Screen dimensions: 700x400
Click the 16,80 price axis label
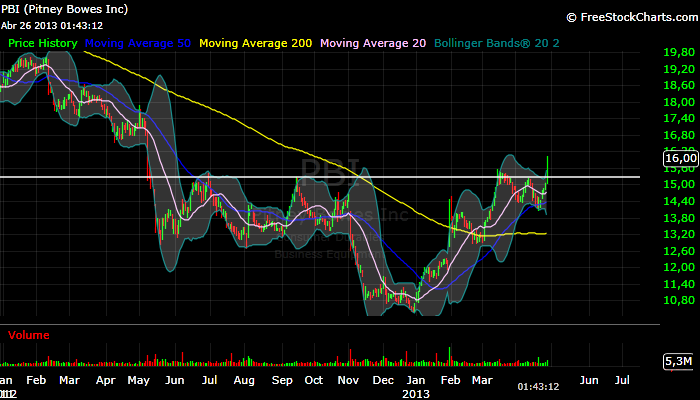tap(679, 135)
